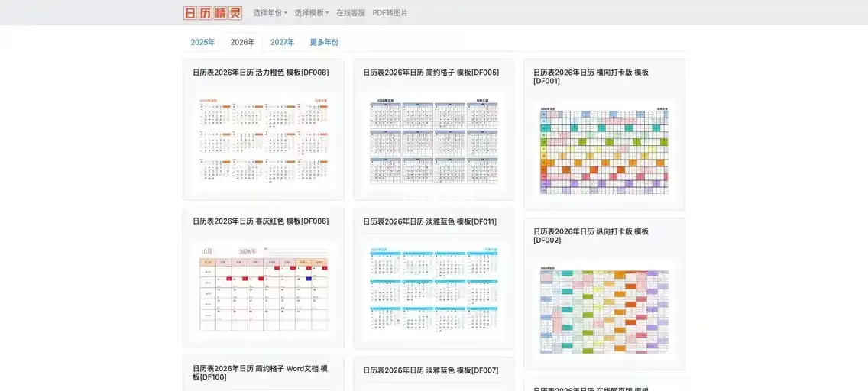Switch to the 2025年 tab
This screenshot has width=868, height=391.
click(x=202, y=42)
